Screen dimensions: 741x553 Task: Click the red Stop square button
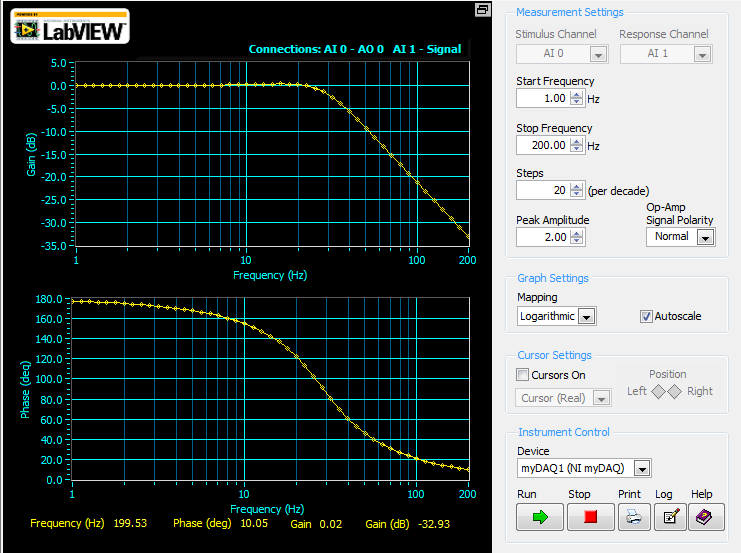pos(590,517)
